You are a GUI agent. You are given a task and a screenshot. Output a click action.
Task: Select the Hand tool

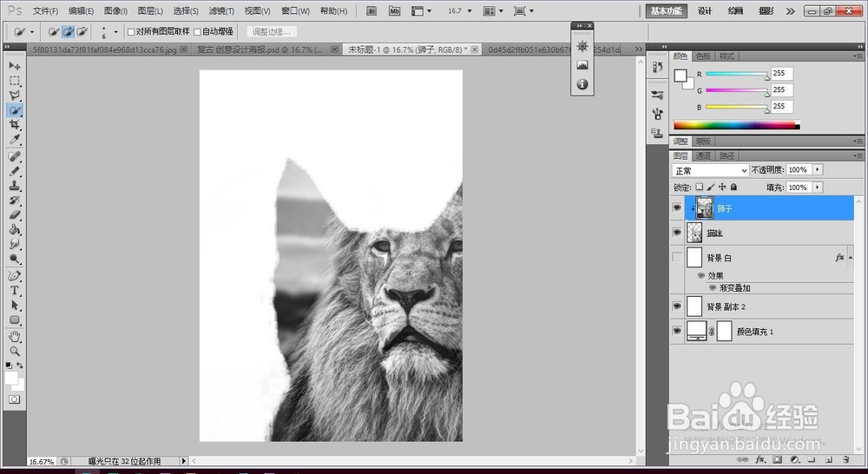15,337
